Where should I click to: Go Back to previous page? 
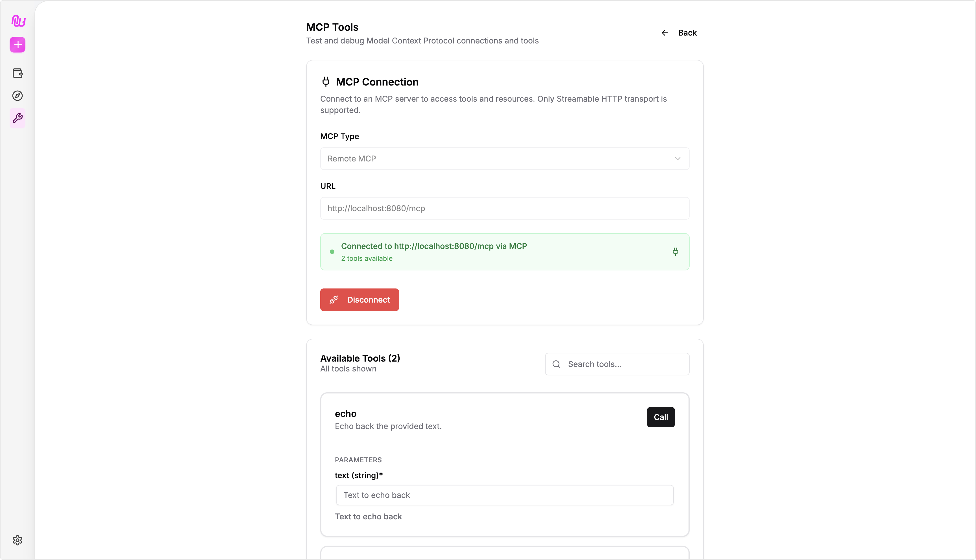687,33
